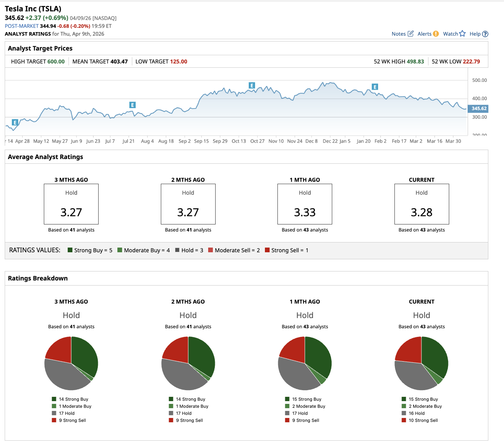Click the 345.62 current price chart label
The height and width of the screenshot is (445, 504).
(x=478, y=109)
